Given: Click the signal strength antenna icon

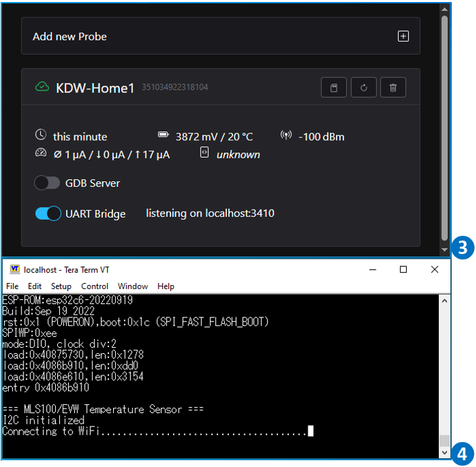Looking at the screenshot, I should 286,136.
